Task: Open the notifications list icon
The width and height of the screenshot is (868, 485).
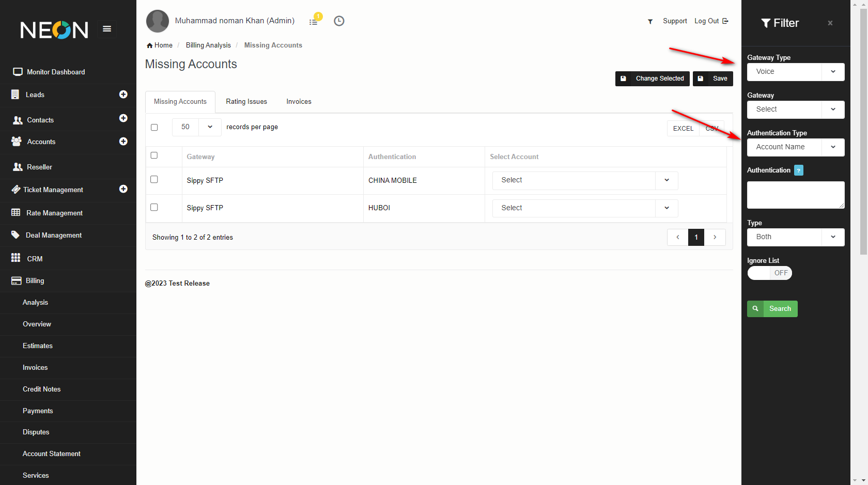Action: coord(314,22)
